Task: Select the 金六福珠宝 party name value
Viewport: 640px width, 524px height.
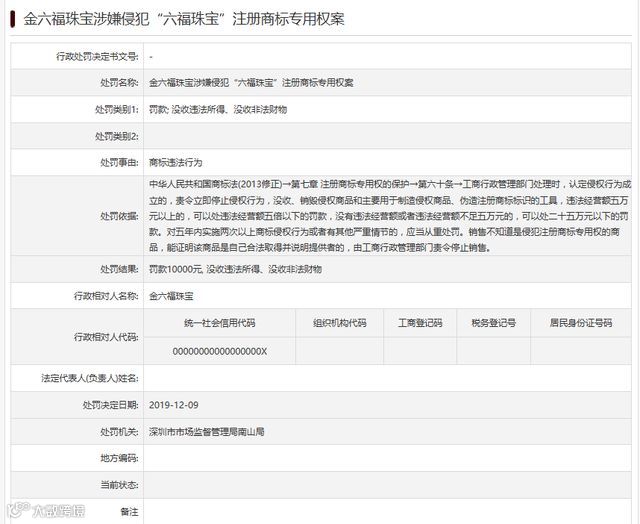Action: pyautogui.click(x=171, y=296)
